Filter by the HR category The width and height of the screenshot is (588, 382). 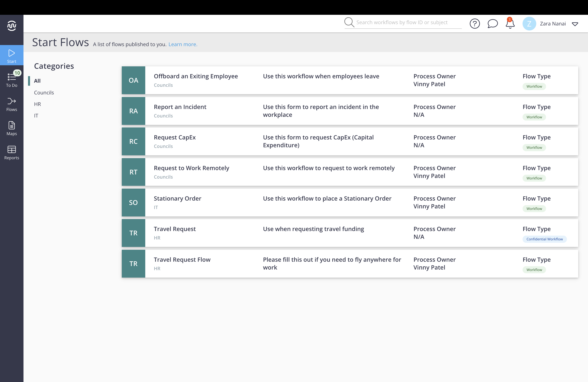38,104
